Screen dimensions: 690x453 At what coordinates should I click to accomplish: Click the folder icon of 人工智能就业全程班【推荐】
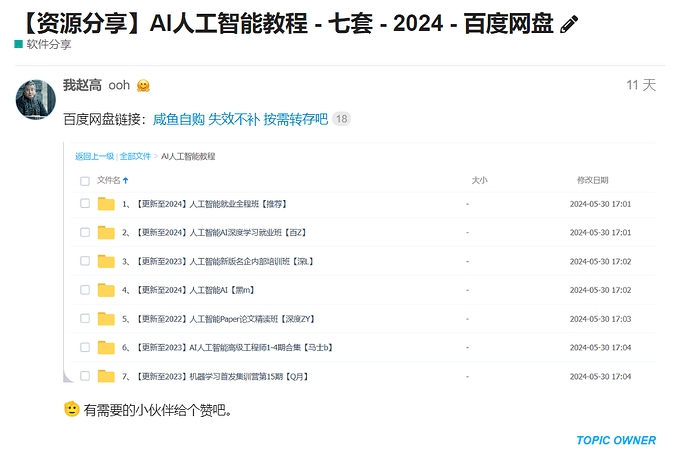pos(106,204)
